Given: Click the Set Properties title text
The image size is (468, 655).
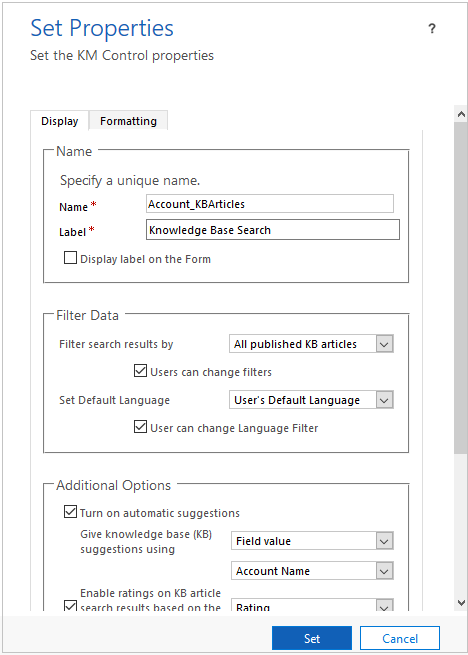Looking at the screenshot, I should (x=102, y=29).
